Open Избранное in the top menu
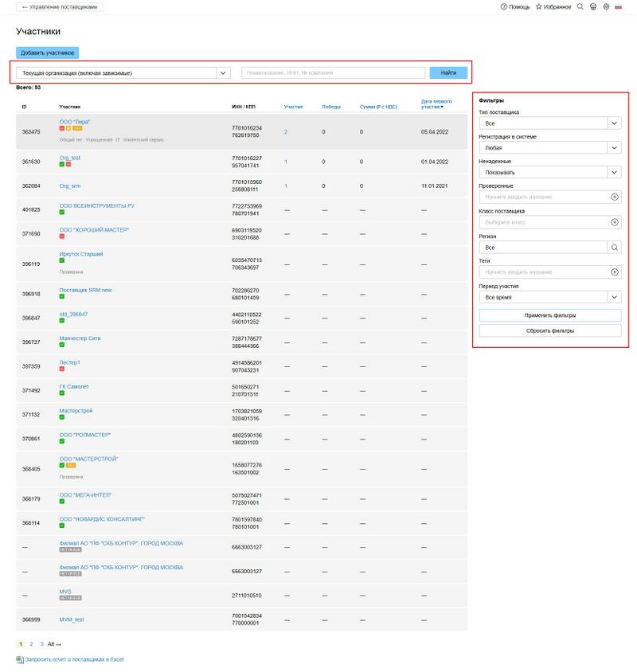The image size is (637, 672). point(553,6)
